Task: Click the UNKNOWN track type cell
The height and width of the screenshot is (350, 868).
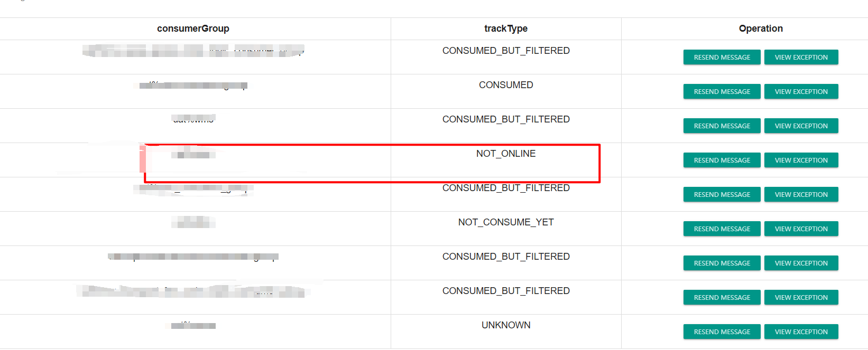Action: pos(506,325)
